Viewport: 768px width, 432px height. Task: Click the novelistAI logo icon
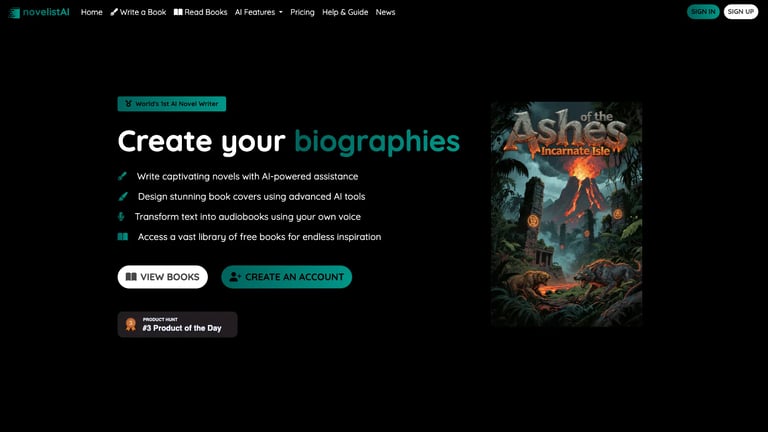pyautogui.click(x=14, y=13)
